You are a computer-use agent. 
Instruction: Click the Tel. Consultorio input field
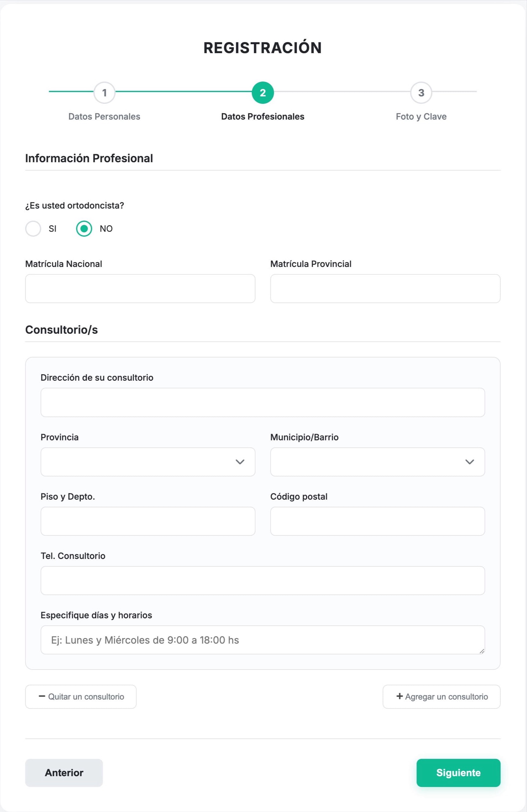(x=262, y=580)
